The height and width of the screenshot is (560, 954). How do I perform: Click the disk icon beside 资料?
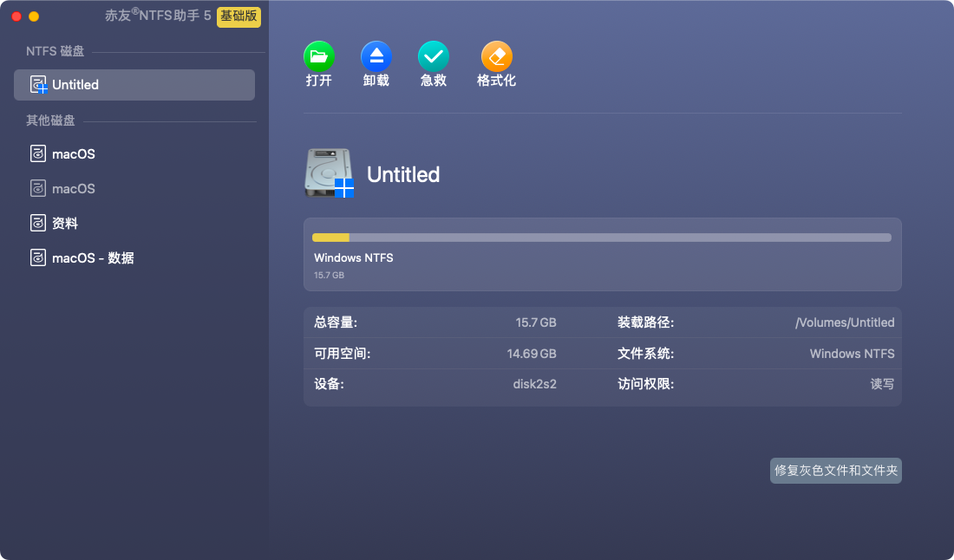click(37, 223)
